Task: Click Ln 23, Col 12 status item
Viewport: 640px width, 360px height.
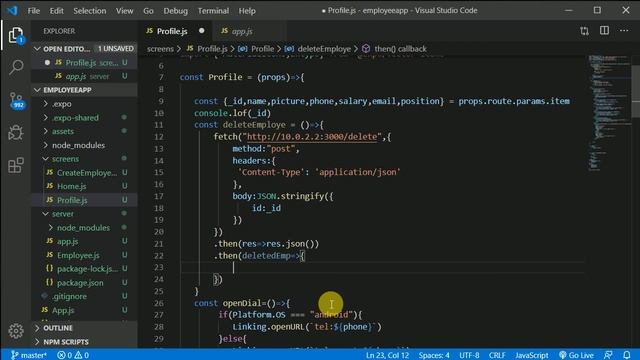Action: (387, 355)
